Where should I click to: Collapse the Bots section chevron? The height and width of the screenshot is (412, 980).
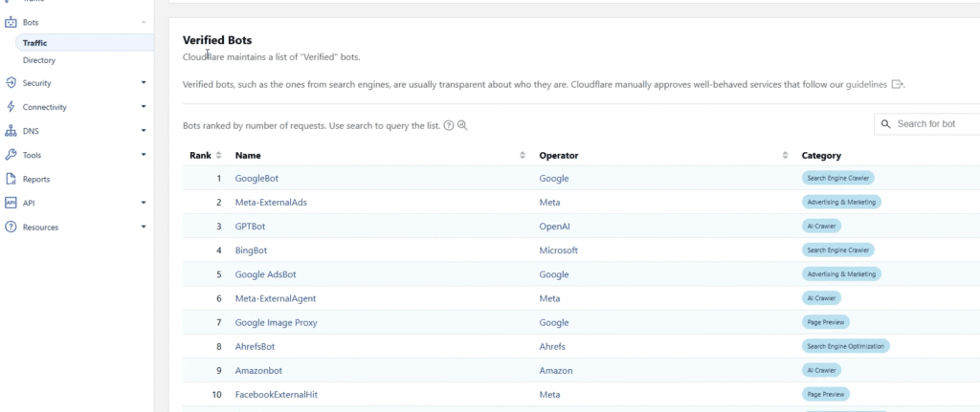click(x=144, y=23)
